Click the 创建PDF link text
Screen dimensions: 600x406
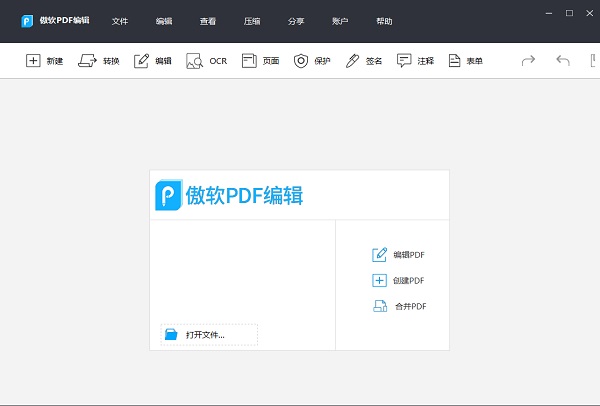(409, 280)
